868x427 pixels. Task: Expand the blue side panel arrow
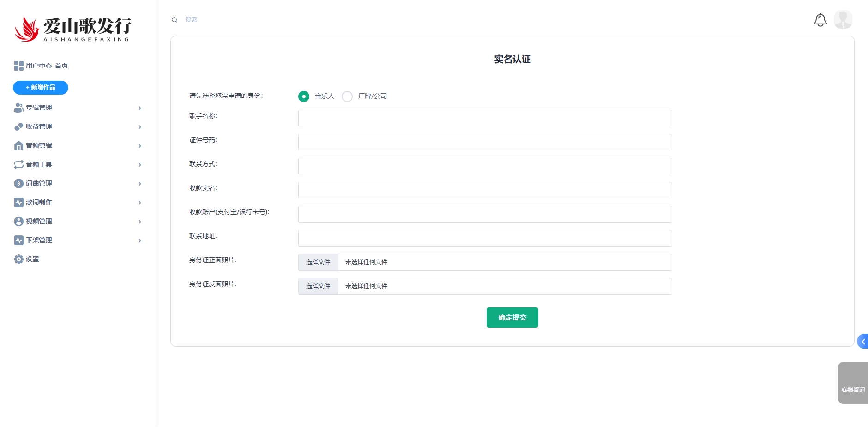[x=862, y=342]
